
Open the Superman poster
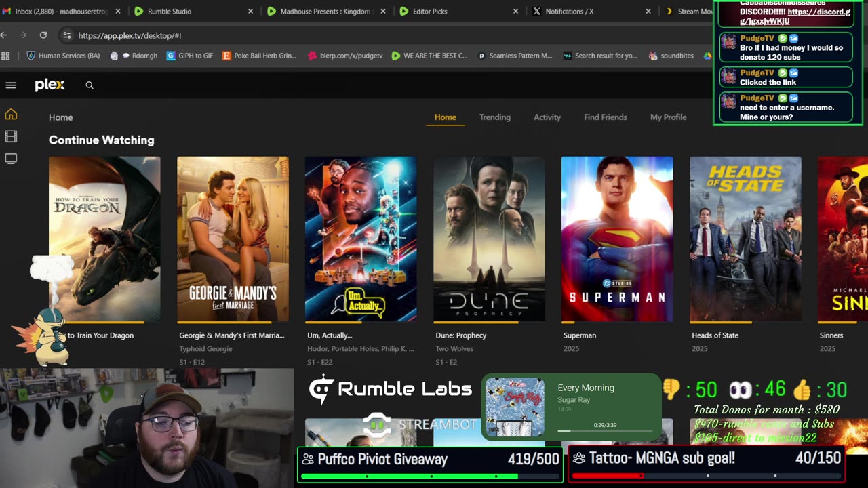coord(617,239)
